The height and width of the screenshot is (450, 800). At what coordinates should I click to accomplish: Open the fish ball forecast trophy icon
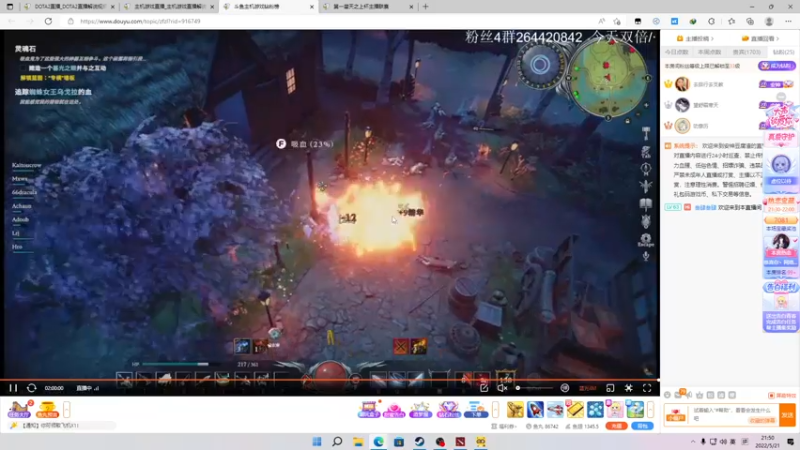pyautogui.click(x=47, y=409)
